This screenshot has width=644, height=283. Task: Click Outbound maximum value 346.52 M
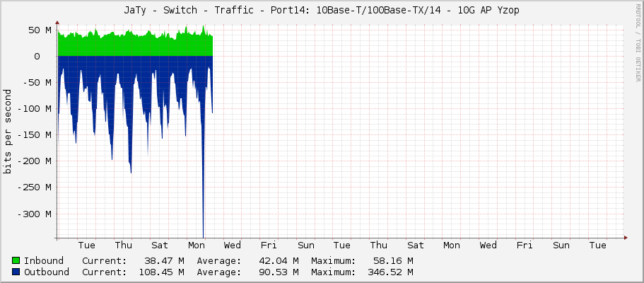click(391, 272)
